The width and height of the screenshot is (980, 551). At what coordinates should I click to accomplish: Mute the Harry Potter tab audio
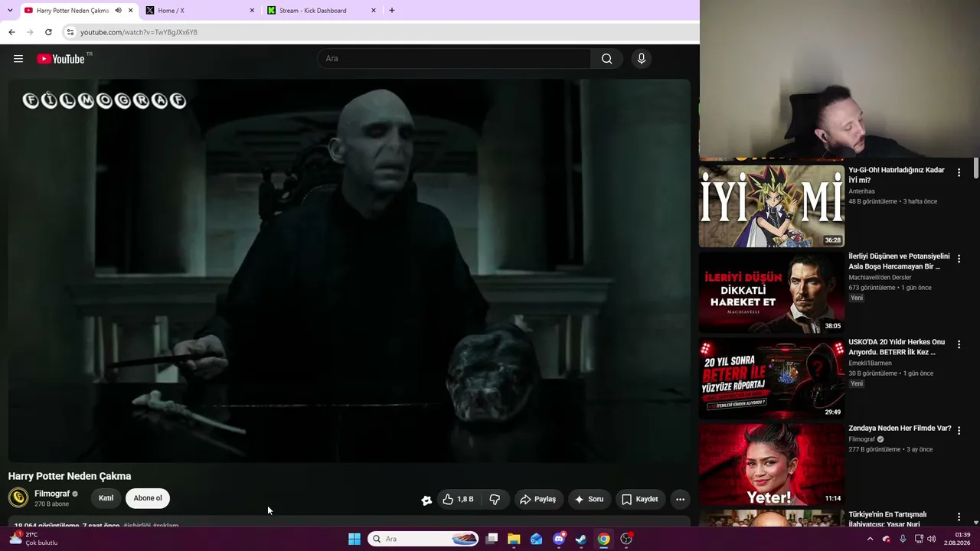coord(118,11)
